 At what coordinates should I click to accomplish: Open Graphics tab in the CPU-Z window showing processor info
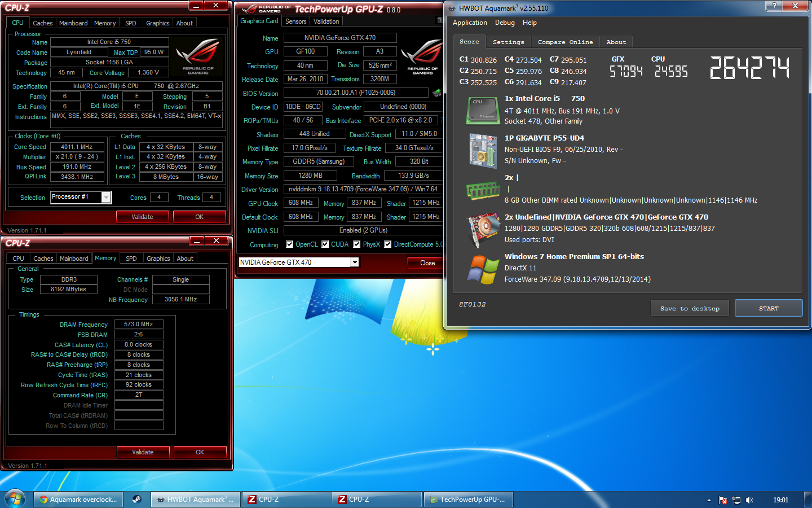[158, 23]
